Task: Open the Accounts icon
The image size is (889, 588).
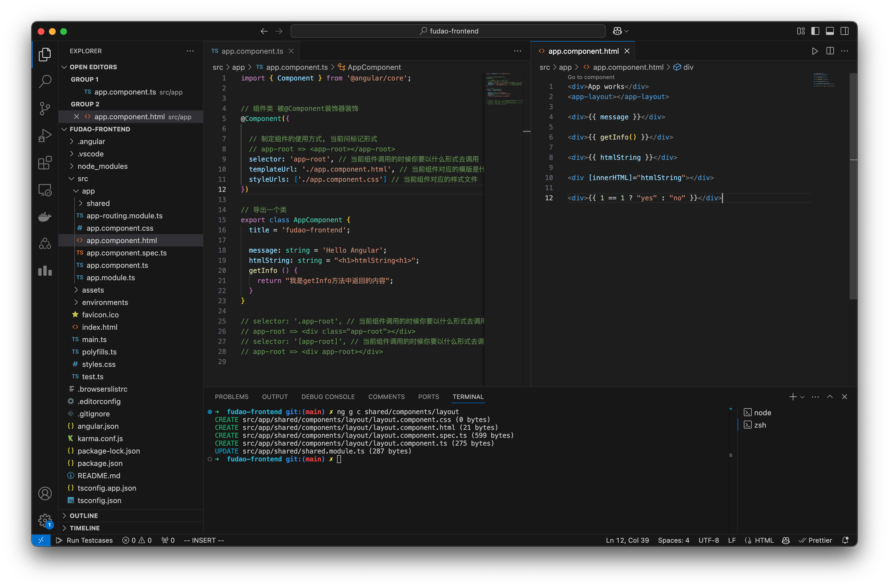Action: point(45,493)
